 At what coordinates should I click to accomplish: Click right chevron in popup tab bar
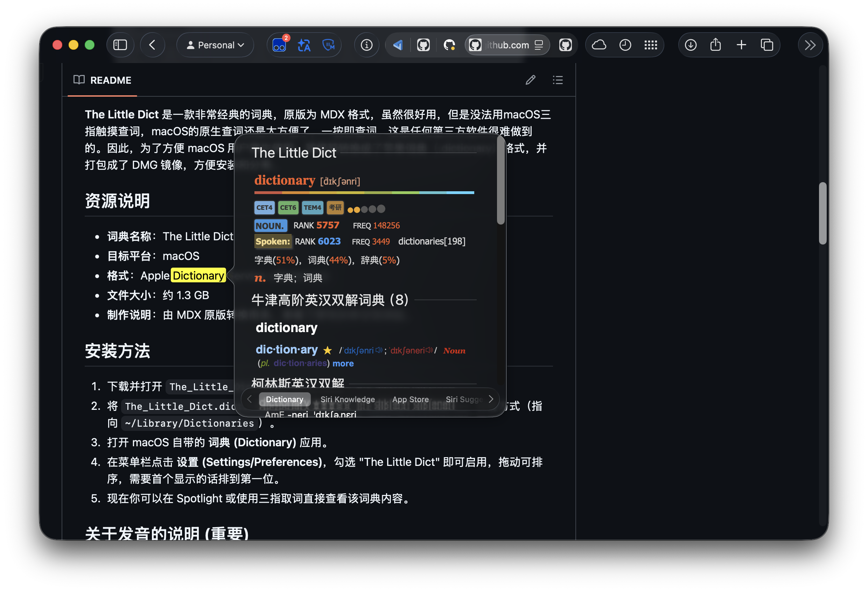click(491, 399)
